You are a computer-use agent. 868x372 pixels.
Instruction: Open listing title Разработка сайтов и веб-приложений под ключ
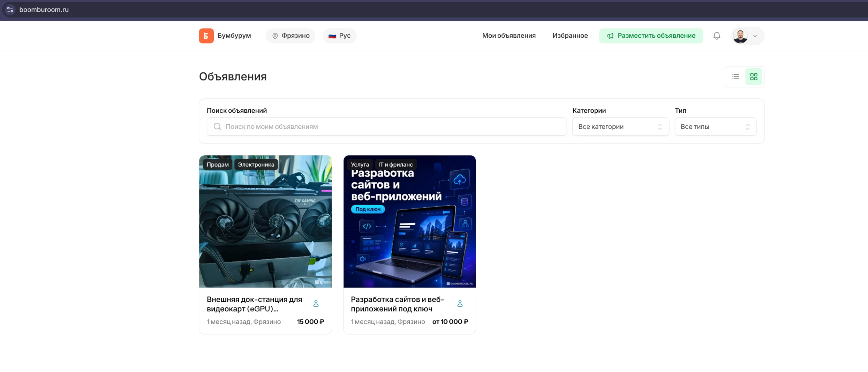point(397,304)
